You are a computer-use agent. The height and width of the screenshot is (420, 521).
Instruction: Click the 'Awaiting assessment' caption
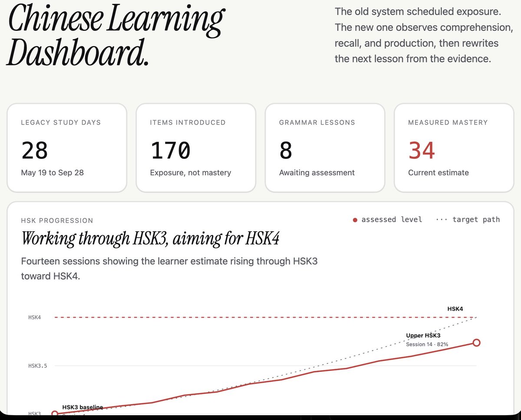tap(317, 173)
